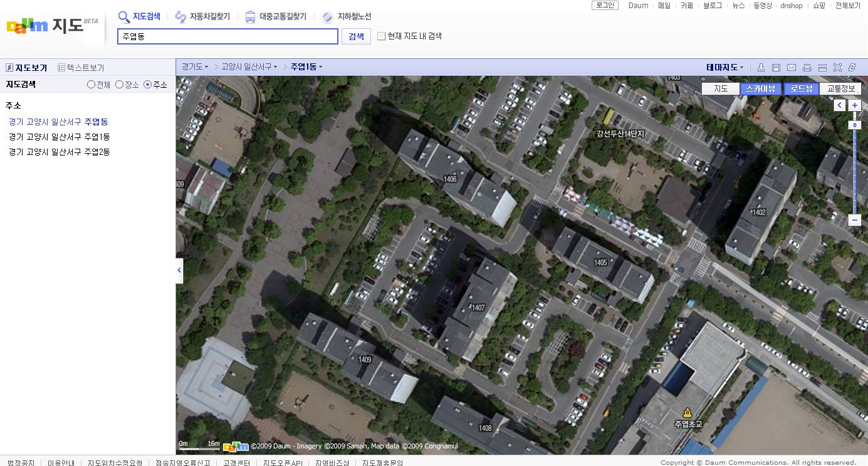Switch to 지도보기 view tab
This screenshot has height=466, width=868.
coord(26,68)
